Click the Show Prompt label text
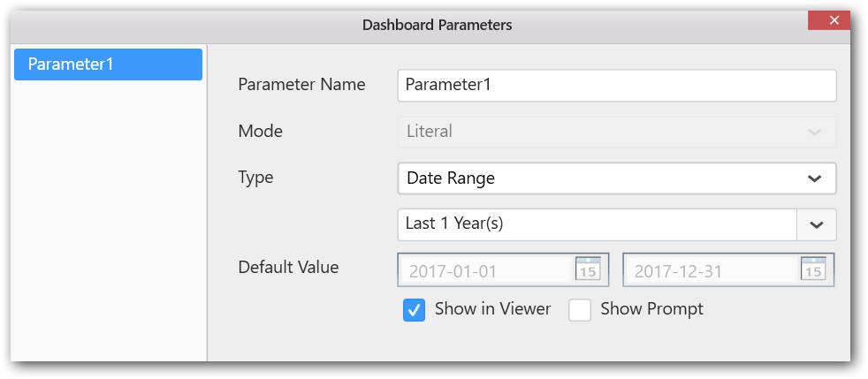868x379 pixels. (651, 309)
